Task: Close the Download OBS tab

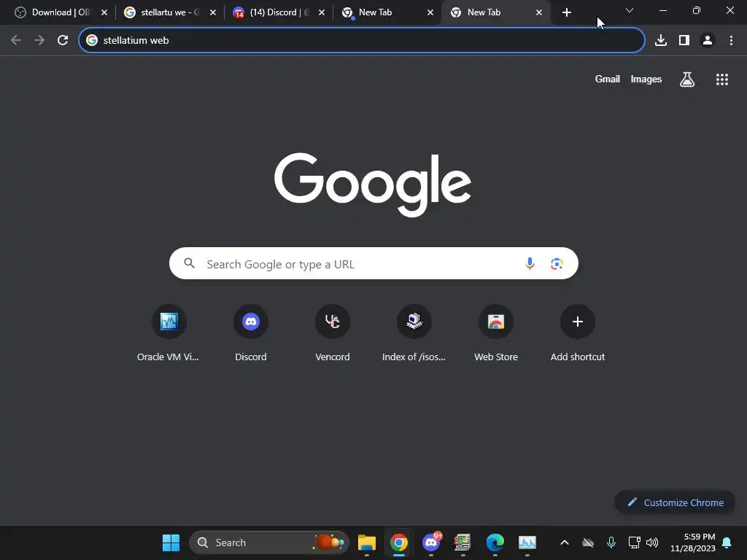Action: (x=104, y=12)
